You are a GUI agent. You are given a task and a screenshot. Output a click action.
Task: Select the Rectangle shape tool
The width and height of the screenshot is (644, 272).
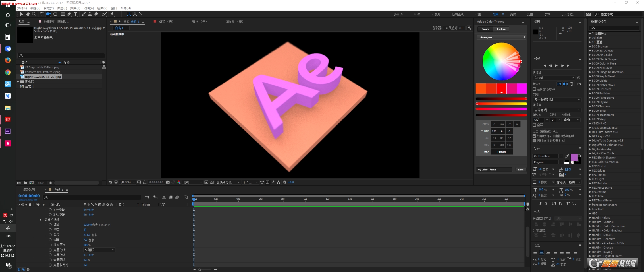coord(63,14)
